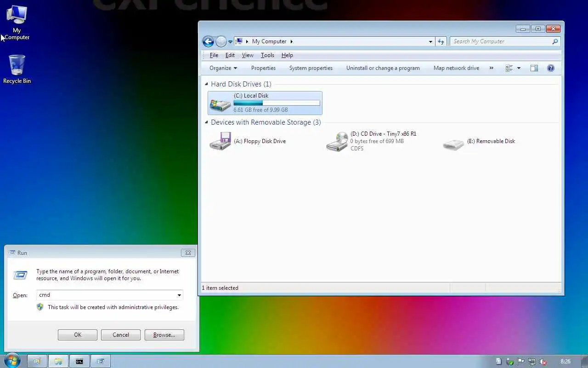Open the clock showing 8:26
This screenshot has height=368, width=588.
565,362
